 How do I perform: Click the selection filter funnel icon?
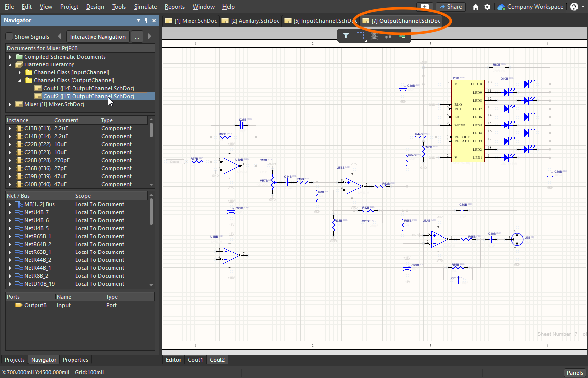coord(346,36)
